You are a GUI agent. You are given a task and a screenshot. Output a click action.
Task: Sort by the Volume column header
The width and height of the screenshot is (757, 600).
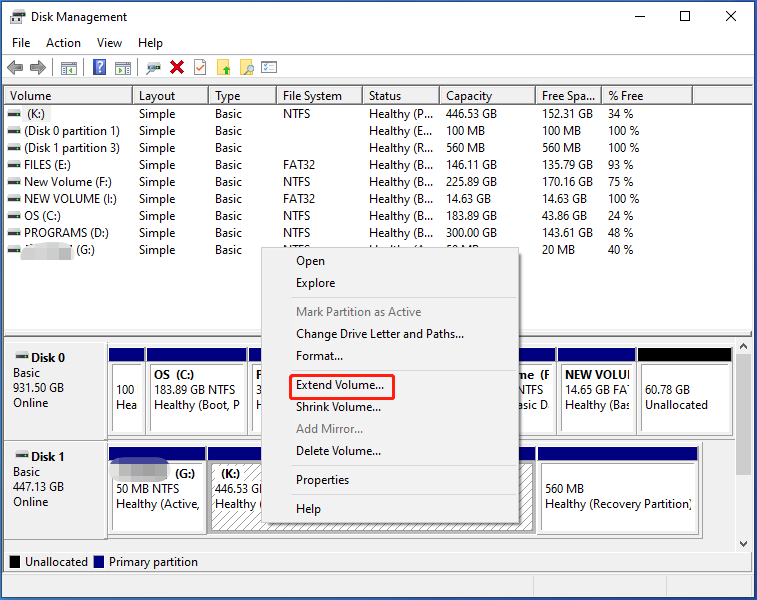pos(68,96)
